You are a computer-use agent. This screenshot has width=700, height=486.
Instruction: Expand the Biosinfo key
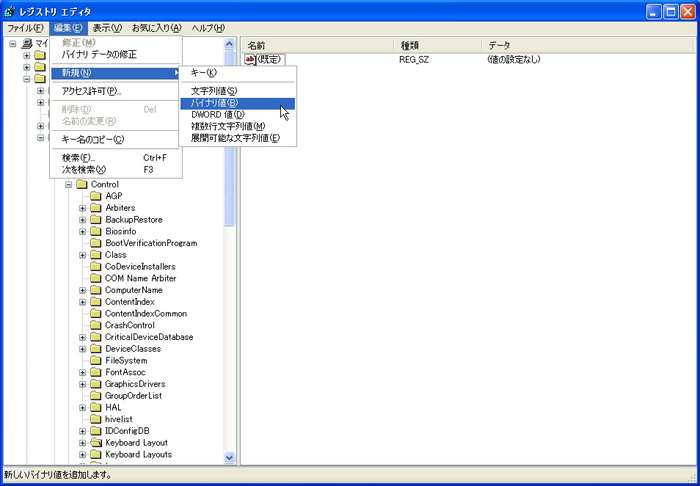(83, 231)
